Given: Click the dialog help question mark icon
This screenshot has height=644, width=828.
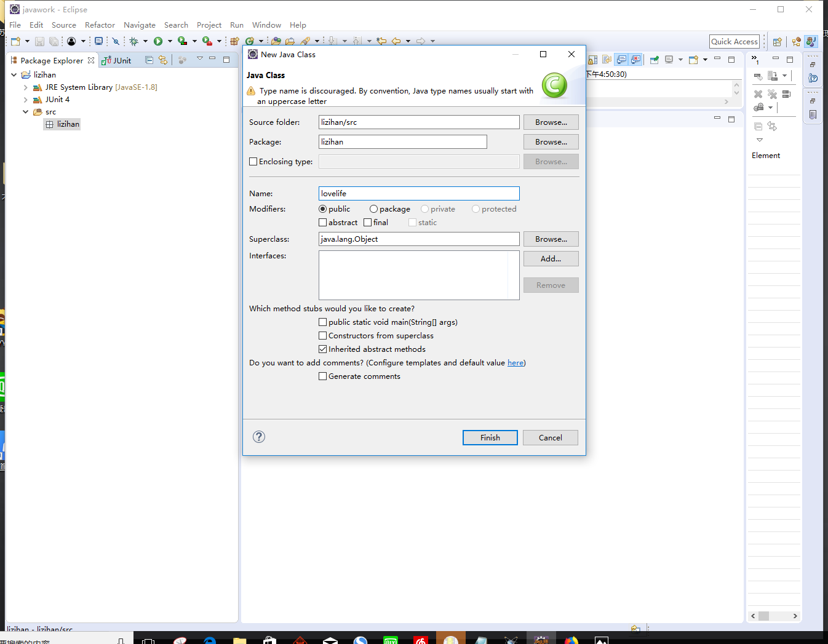Looking at the screenshot, I should 259,437.
